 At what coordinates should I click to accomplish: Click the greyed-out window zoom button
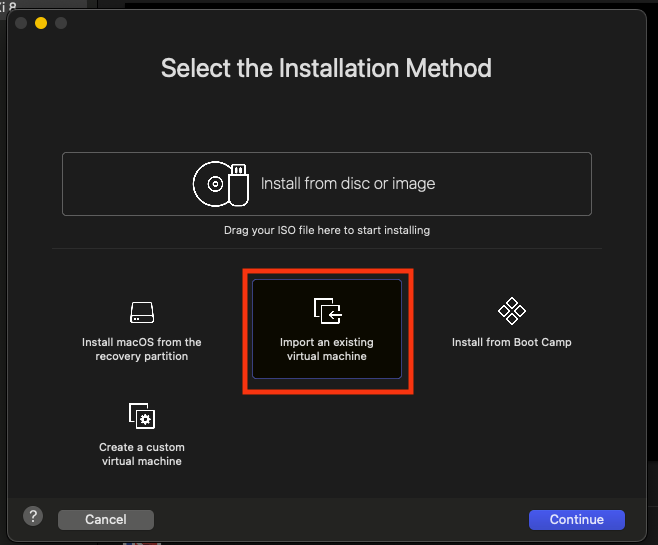(x=61, y=22)
